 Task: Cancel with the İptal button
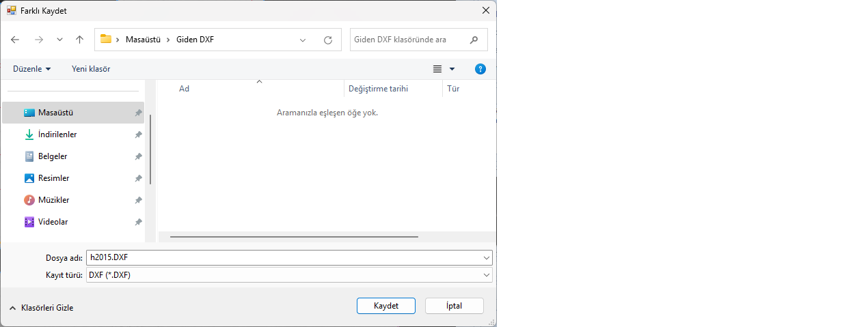454,306
